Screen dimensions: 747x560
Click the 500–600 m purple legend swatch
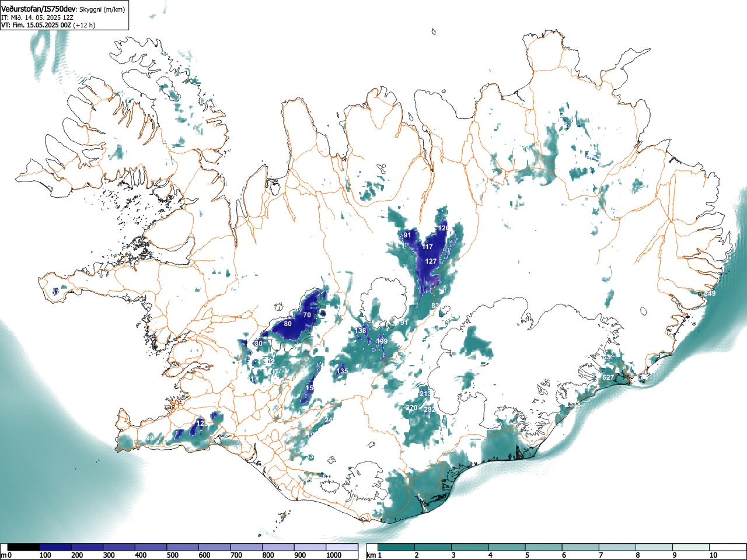183,547
